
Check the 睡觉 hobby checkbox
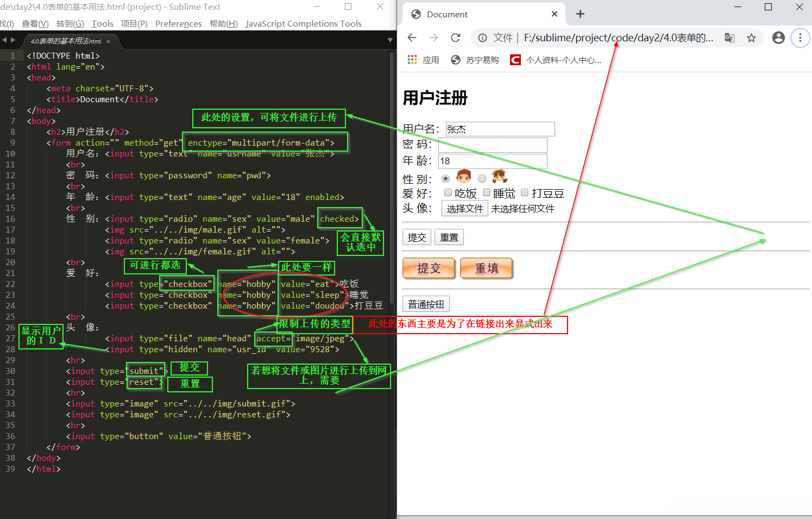[x=486, y=193]
